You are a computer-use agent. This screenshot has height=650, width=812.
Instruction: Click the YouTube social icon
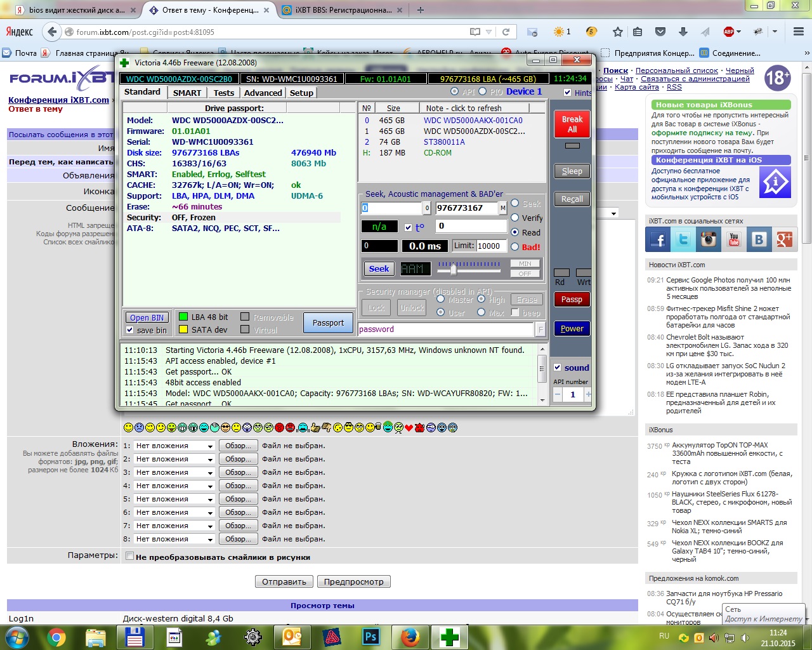734,239
